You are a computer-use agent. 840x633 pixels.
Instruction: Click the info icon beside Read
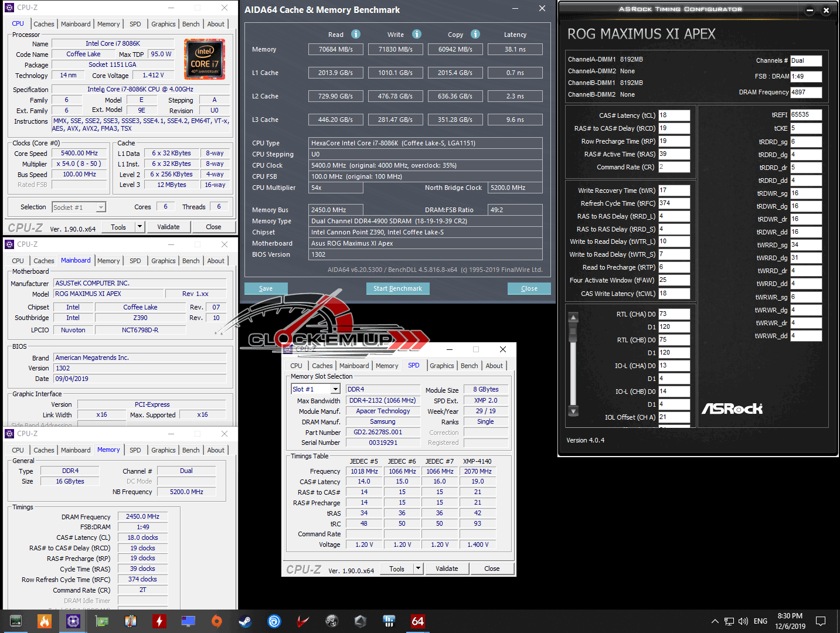pyautogui.click(x=356, y=34)
